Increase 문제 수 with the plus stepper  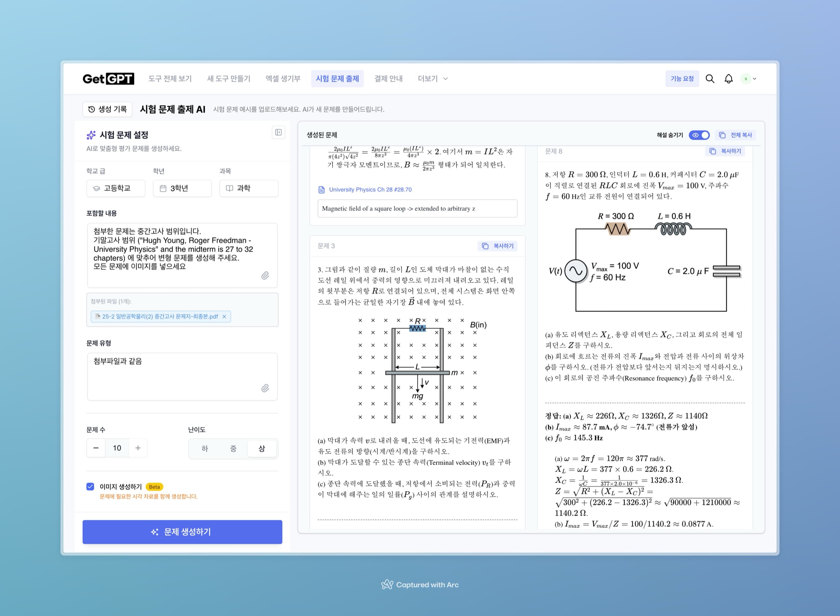138,448
